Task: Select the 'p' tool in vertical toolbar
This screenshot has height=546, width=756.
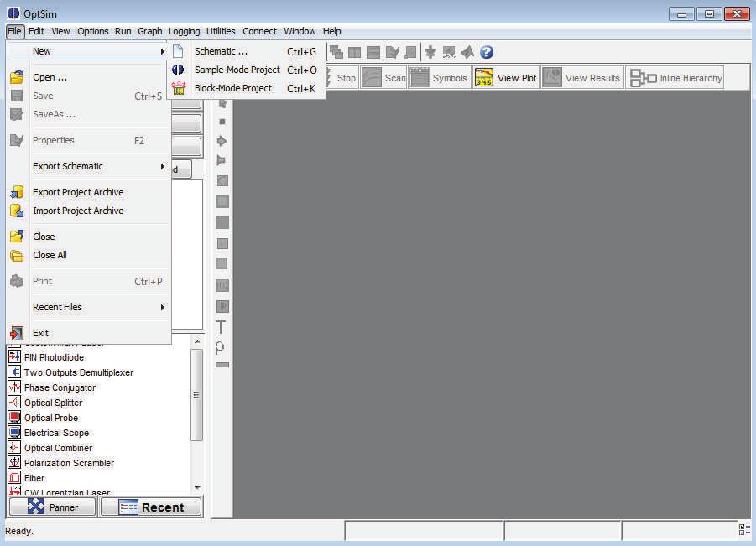Action: pyautogui.click(x=220, y=347)
